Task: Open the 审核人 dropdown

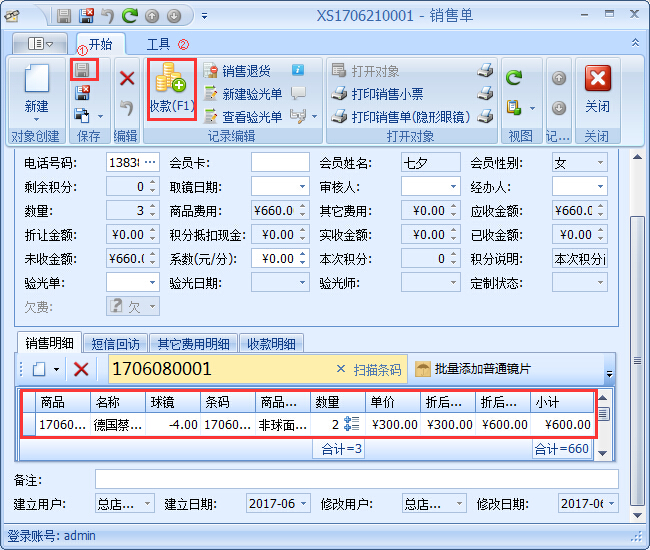Action: [x=453, y=187]
